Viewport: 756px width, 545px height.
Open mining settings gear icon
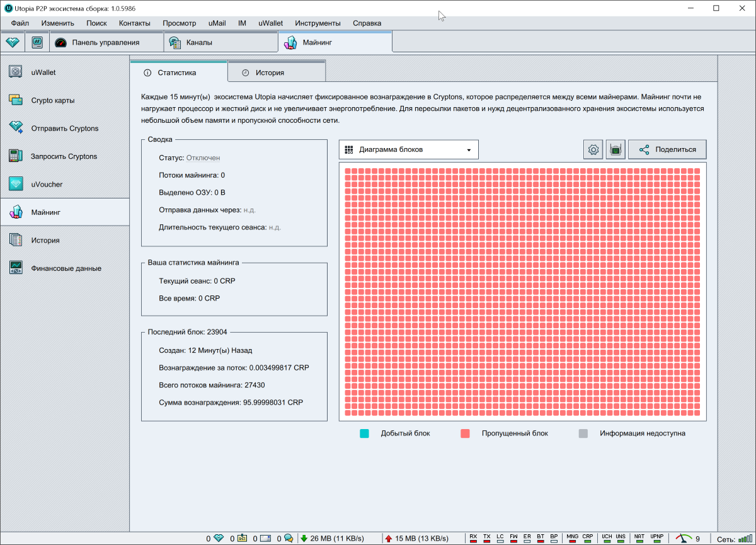(593, 149)
